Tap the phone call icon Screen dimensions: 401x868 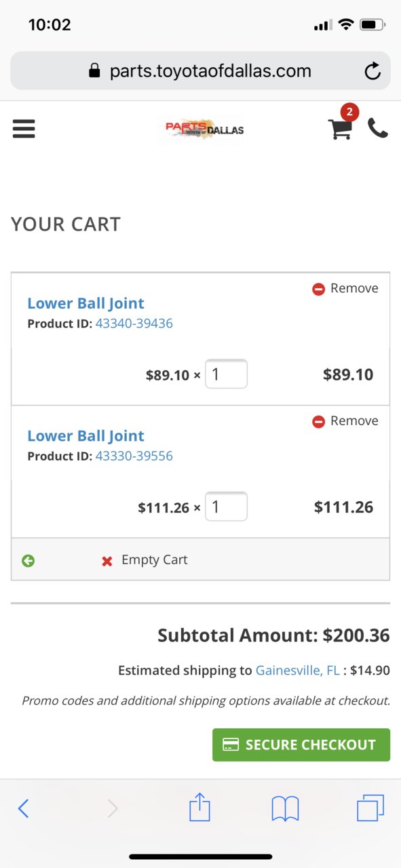pos(378,128)
